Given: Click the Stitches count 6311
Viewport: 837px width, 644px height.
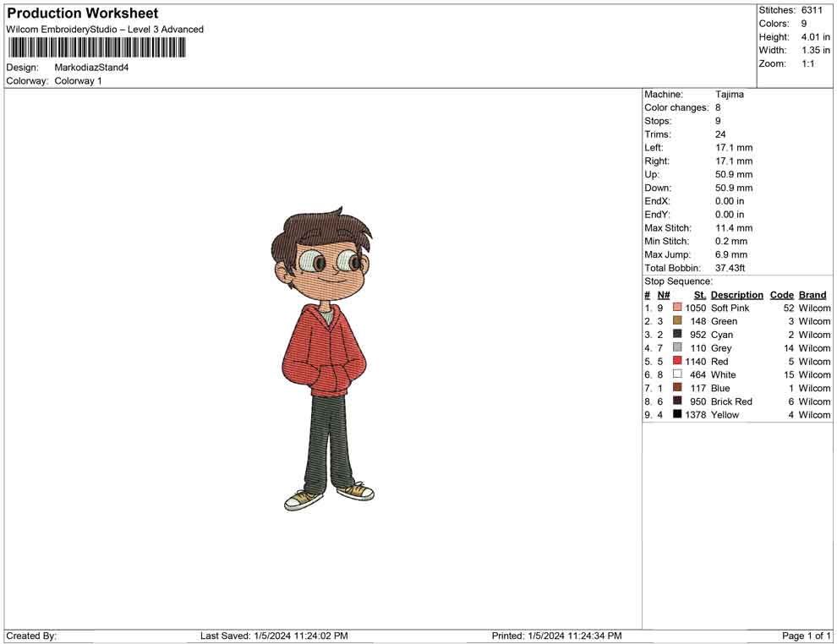Looking at the screenshot, I should (x=812, y=11).
